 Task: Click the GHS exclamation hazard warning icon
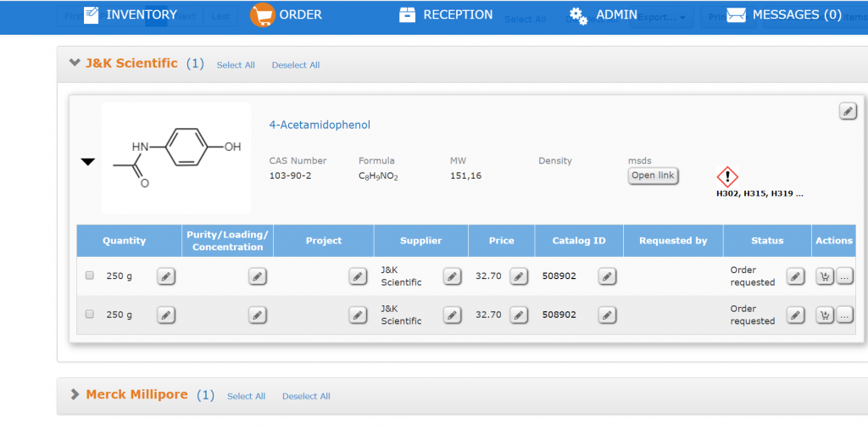pyautogui.click(x=727, y=176)
